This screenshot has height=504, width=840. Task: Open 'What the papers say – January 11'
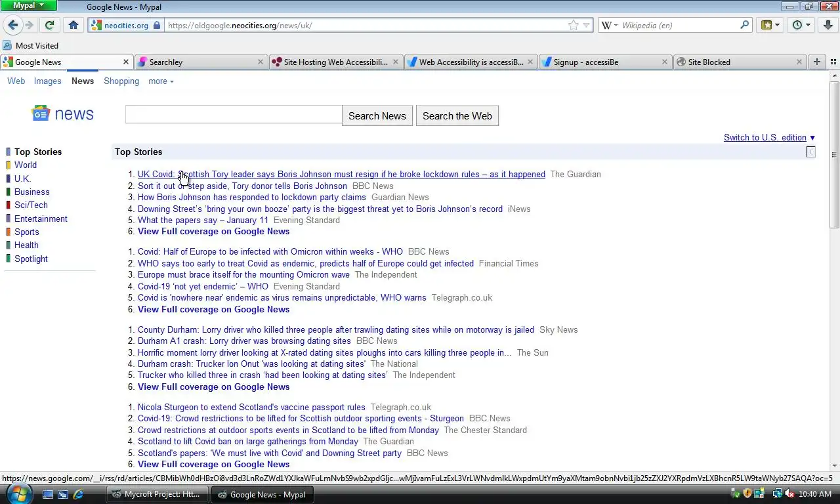(203, 220)
